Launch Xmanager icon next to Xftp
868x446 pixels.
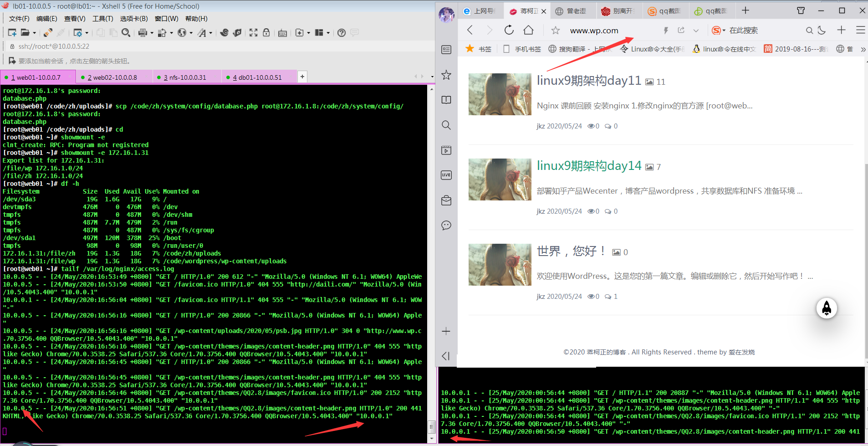click(237, 33)
